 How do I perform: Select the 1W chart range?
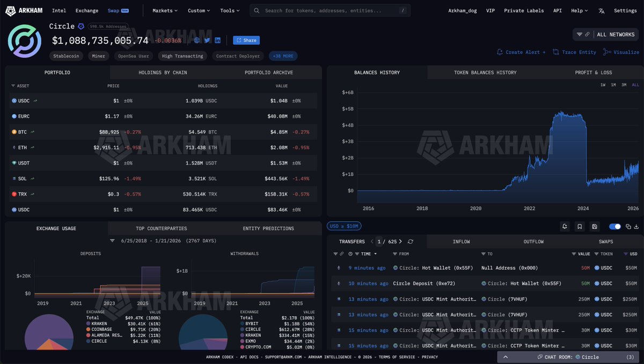coord(603,85)
